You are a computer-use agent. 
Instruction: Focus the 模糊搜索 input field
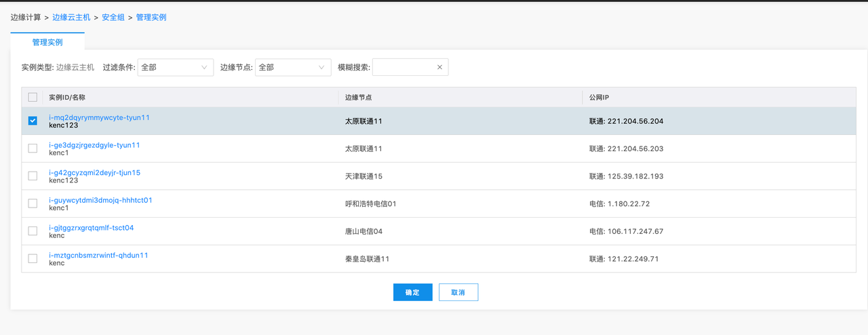point(403,67)
